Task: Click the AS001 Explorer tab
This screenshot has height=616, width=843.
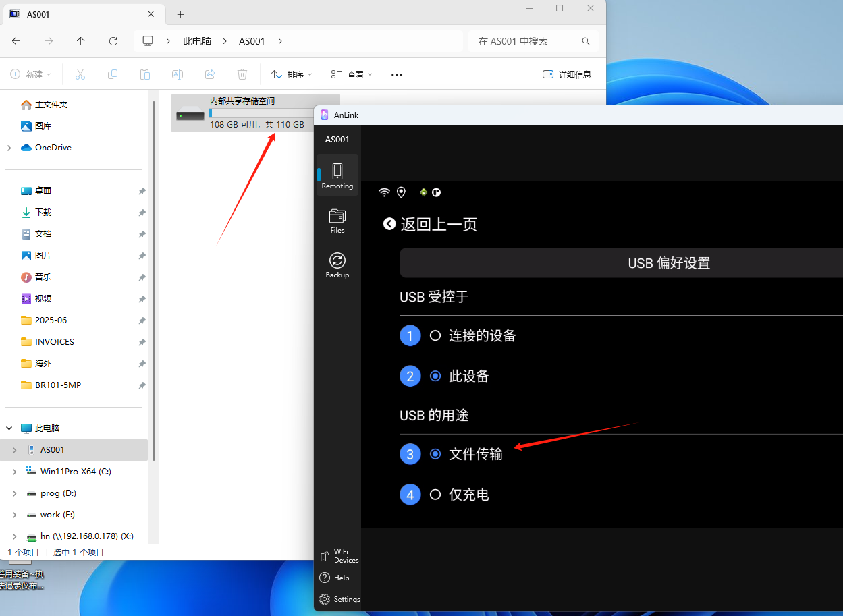Action: 84,14
